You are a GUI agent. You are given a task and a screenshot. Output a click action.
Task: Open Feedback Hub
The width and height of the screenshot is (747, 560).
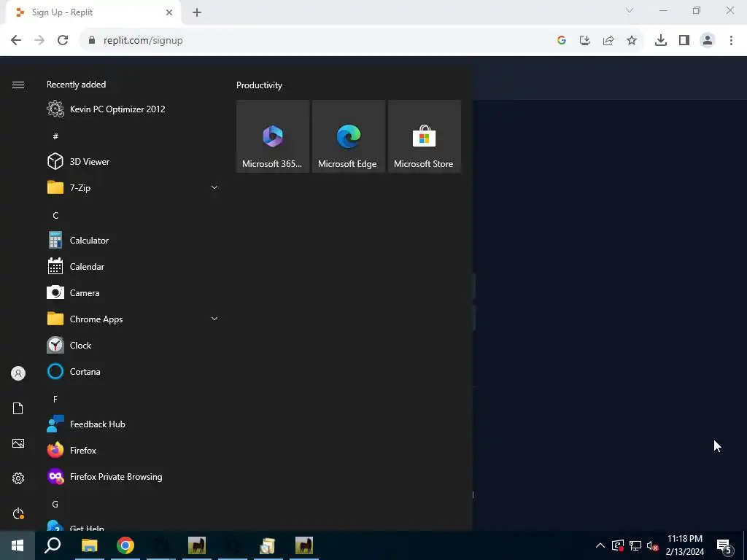click(131, 424)
